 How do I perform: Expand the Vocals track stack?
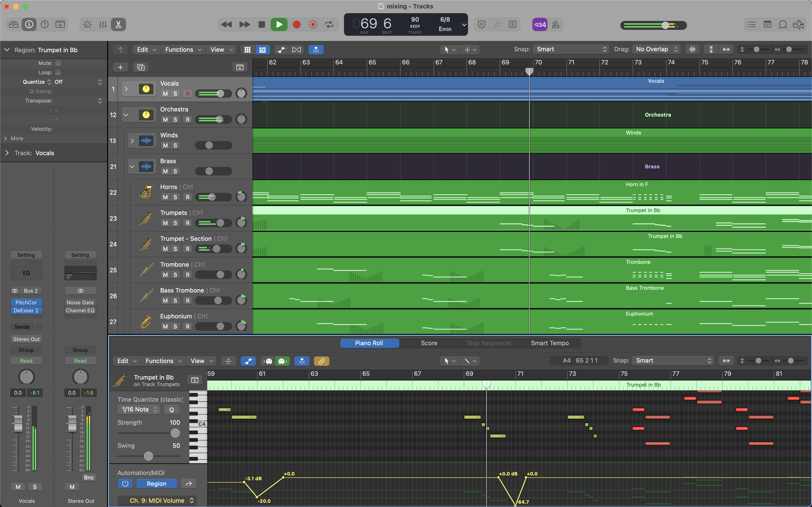[x=126, y=89]
